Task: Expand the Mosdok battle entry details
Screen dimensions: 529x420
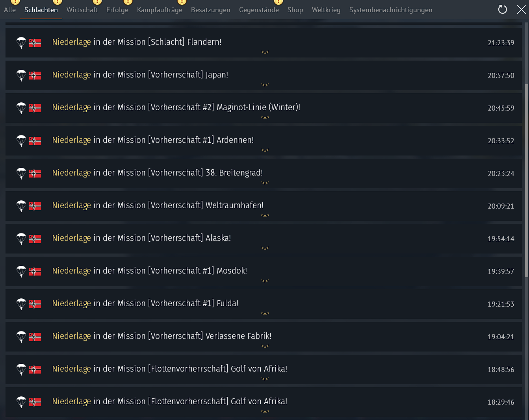Action: pyautogui.click(x=265, y=281)
